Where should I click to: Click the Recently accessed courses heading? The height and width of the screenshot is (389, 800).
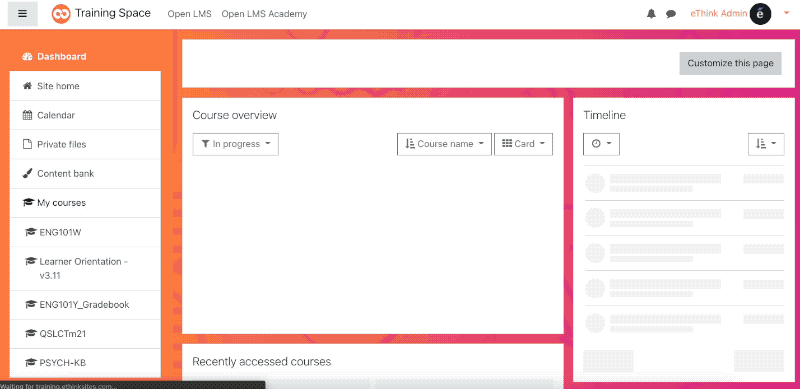point(262,361)
